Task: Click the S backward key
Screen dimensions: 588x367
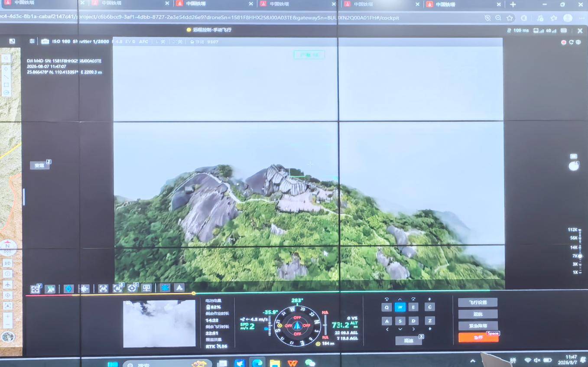Action: tap(400, 321)
